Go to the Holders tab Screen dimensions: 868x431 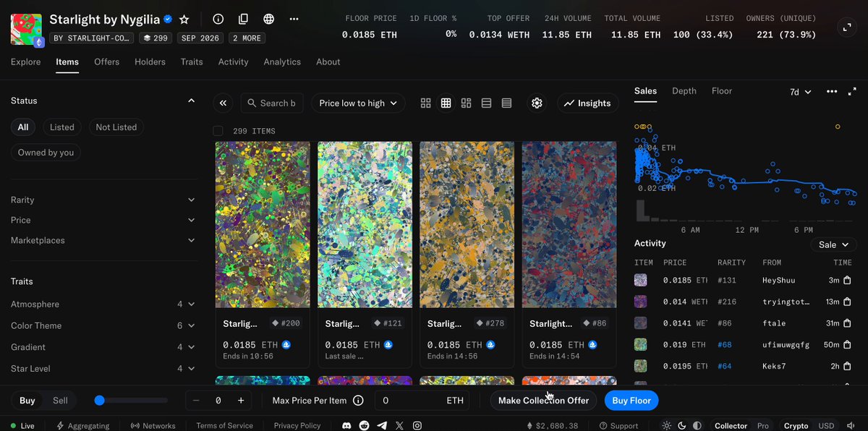coord(150,62)
